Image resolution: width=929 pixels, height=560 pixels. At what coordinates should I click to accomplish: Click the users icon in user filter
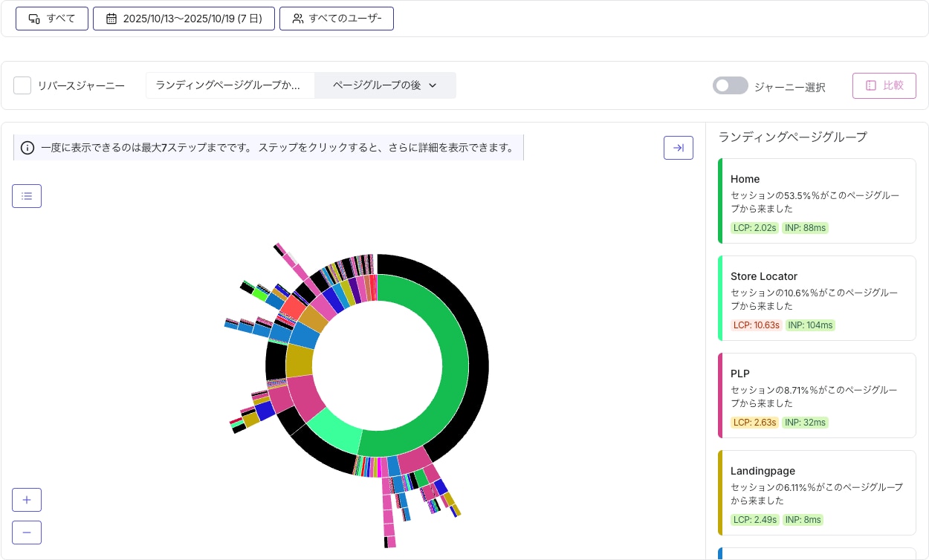(298, 19)
